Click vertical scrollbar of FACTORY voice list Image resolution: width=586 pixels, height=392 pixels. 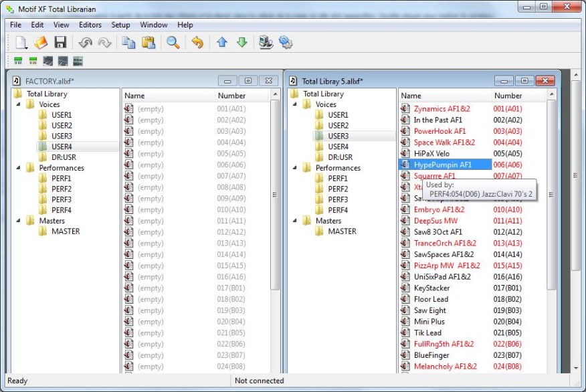[x=275, y=194]
